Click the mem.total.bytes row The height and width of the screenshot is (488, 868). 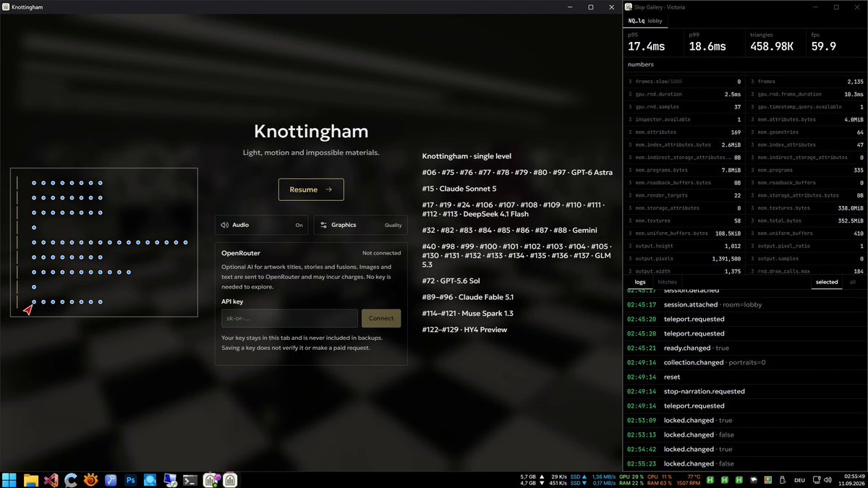pos(807,221)
